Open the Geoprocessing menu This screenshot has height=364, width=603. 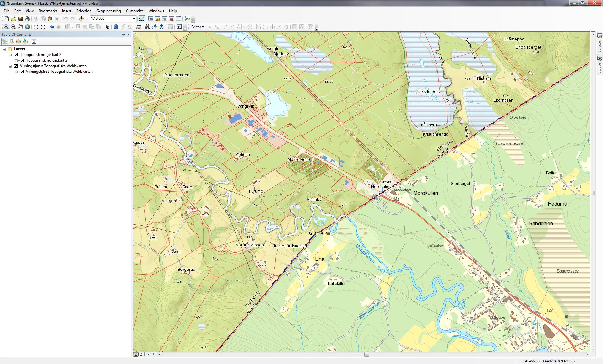click(x=108, y=11)
